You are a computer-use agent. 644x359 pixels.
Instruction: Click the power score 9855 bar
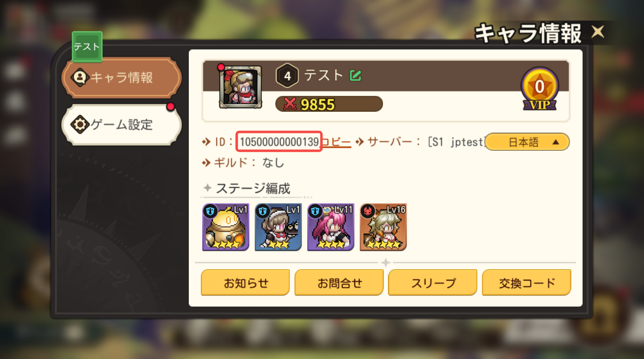tap(329, 104)
